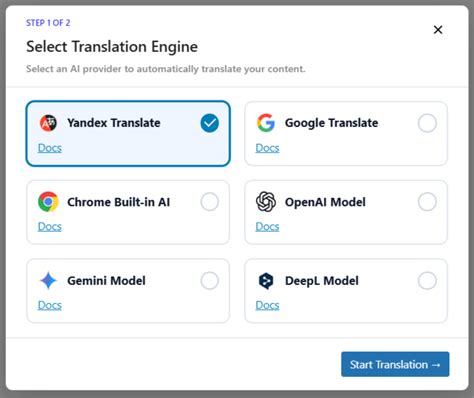Click the DeepL Model logo icon
This screenshot has height=398, width=474.
pos(266,281)
